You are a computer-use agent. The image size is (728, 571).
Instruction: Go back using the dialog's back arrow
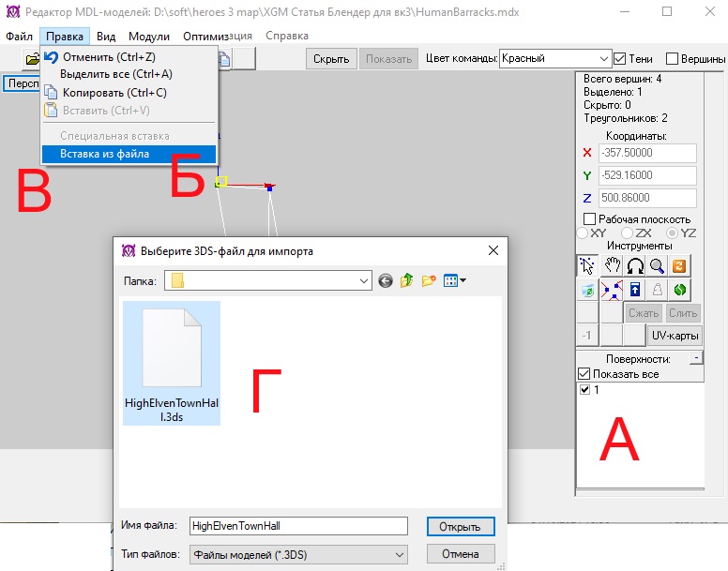386,280
